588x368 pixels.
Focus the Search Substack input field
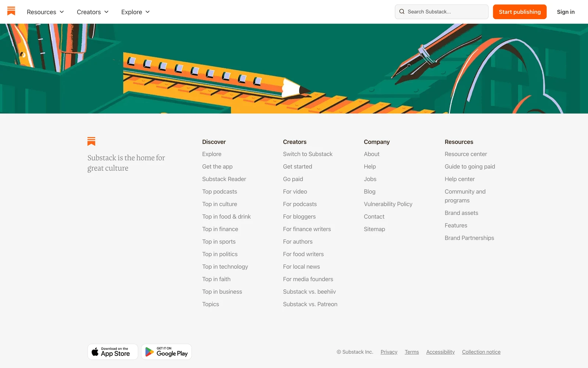(x=441, y=12)
